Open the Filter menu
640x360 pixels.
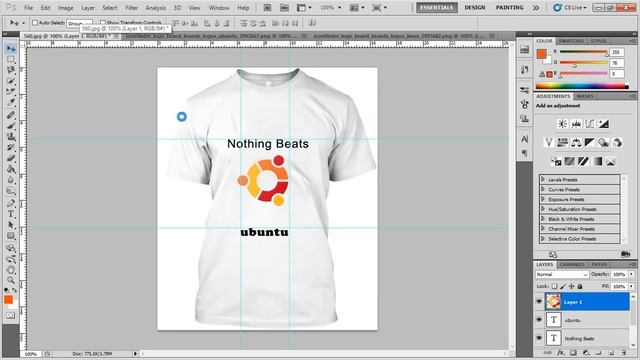tap(131, 8)
